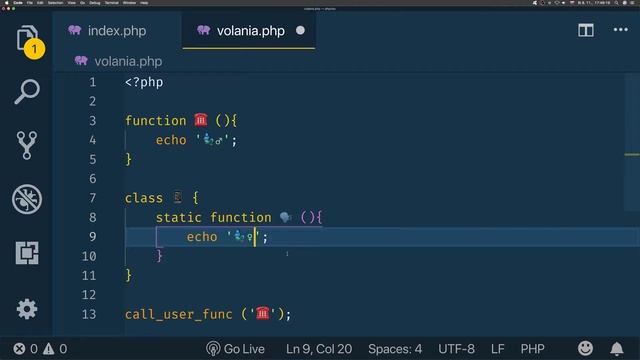Click the smiley feedback icon in status bar

[585, 349]
